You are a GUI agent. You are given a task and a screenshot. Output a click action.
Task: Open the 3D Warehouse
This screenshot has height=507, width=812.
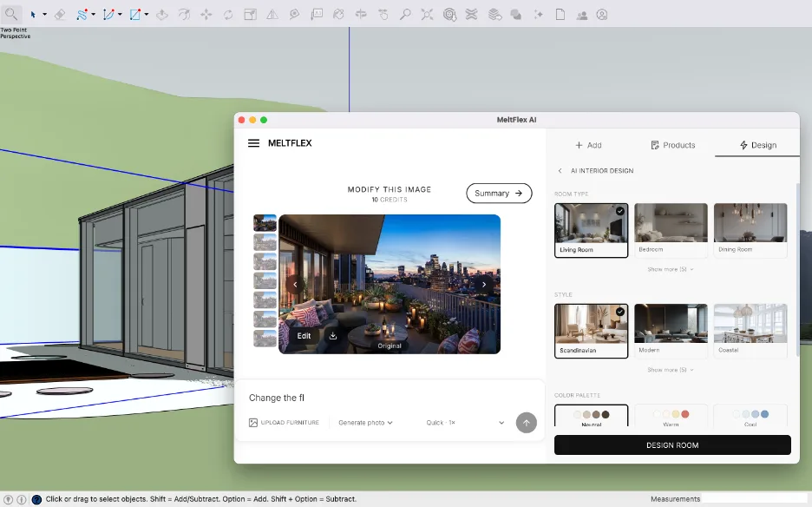(x=449, y=15)
